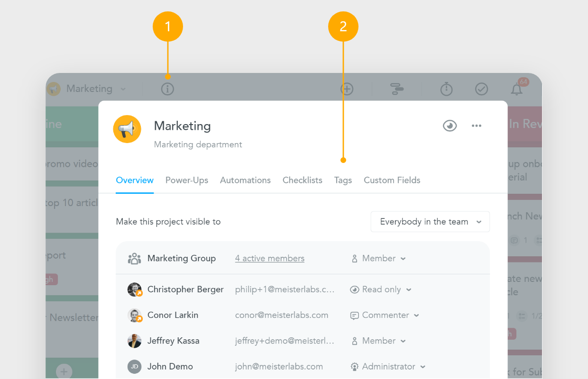Switch to the Tags tab

(343, 180)
